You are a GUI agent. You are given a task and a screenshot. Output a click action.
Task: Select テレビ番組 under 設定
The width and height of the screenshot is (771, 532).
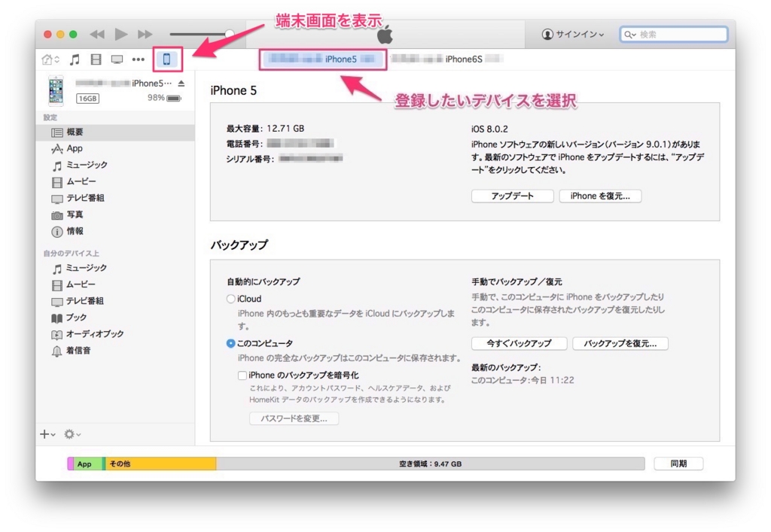pyautogui.click(x=115, y=198)
